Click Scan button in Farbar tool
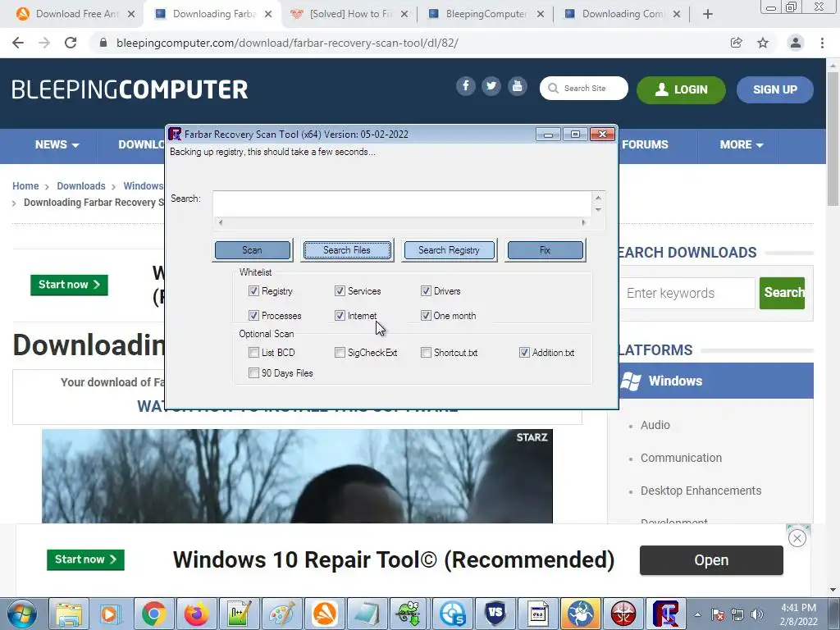 pos(253,250)
